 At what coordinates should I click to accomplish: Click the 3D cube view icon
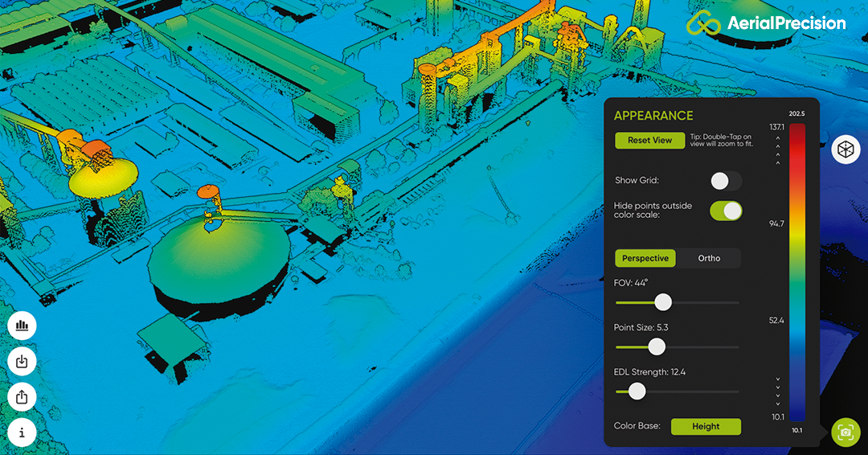[x=845, y=150]
